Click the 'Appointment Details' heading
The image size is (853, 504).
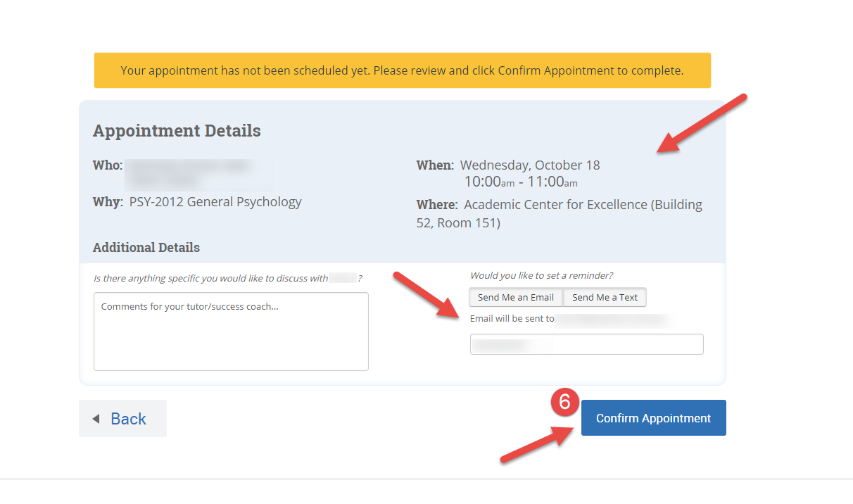[177, 131]
